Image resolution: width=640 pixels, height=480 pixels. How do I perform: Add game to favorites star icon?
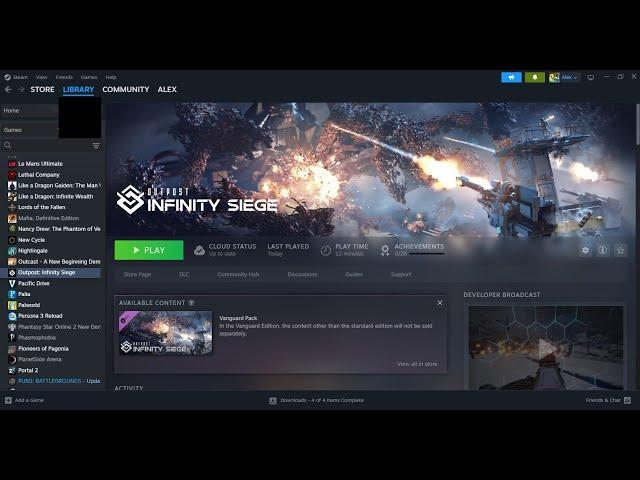tap(620, 250)
